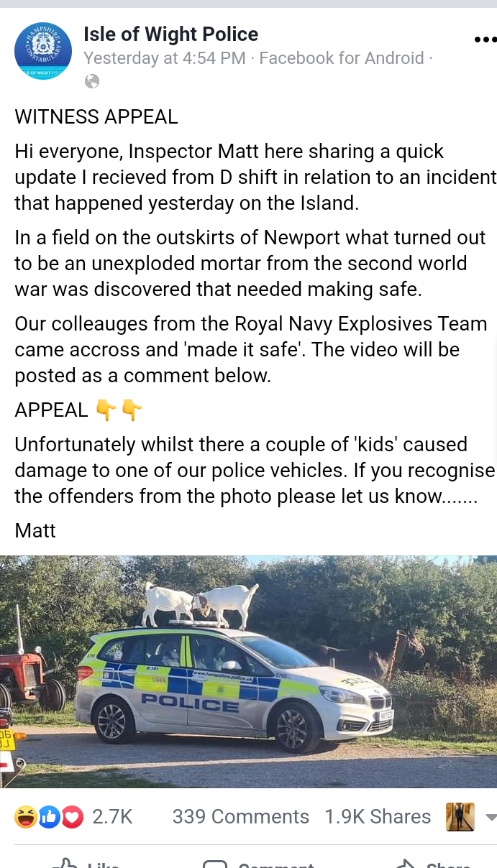Tap the Comment speech bubble icon
This screenshot has height=868, width=497.
click(x=215, y=864)
